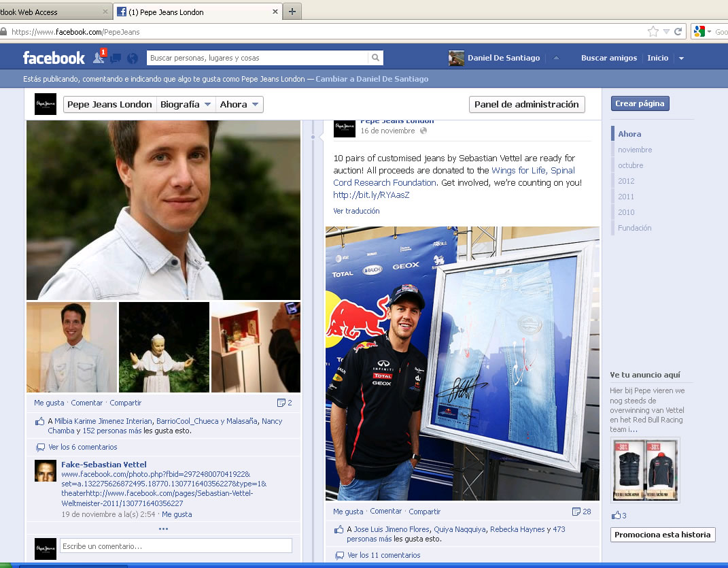Open the notifications globe icon
The width and height of the screenshot is (728, 568).
click(x=133, y=59)
